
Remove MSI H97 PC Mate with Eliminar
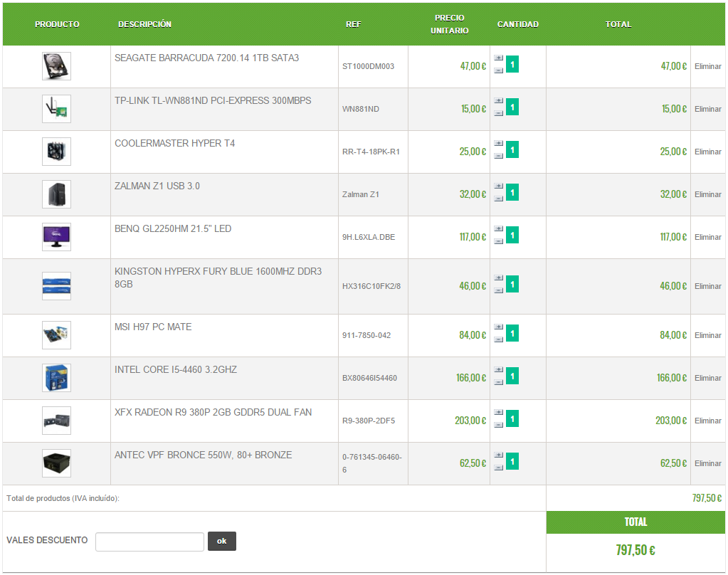pos(708,335)
